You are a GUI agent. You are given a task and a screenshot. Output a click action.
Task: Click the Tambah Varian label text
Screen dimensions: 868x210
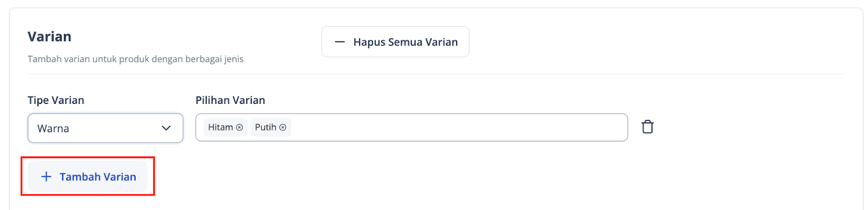coord(98,176)
